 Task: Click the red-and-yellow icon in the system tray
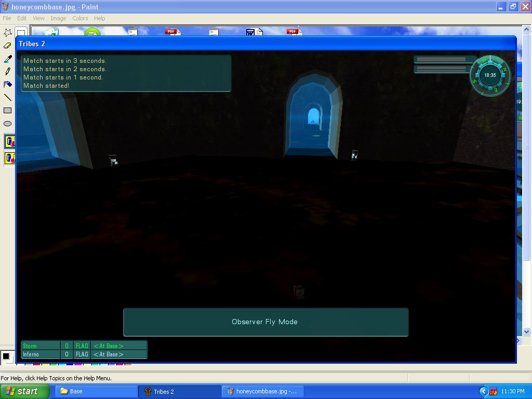tap(494, 392)
